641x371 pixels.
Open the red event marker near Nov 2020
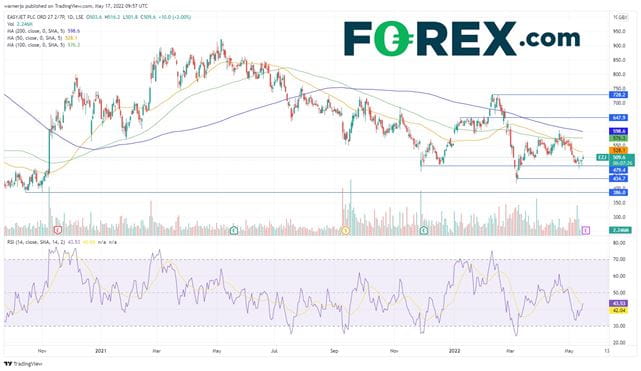58,230
